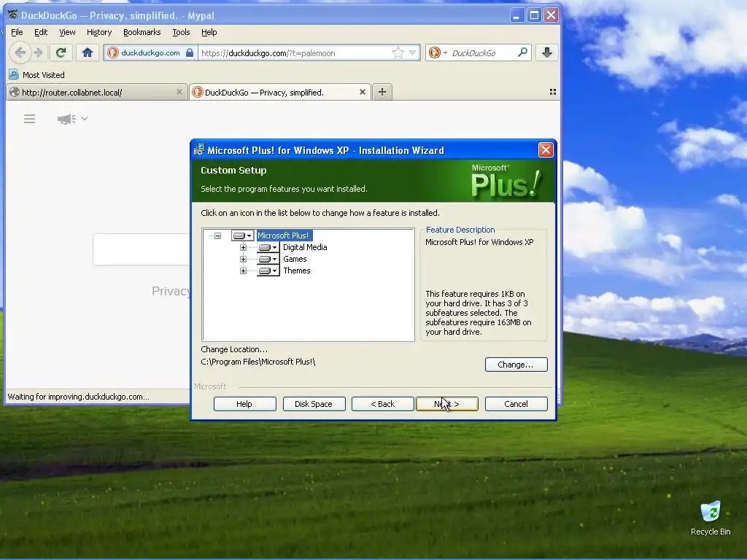Collapse the Microsoft Plus! tree root

217,236
